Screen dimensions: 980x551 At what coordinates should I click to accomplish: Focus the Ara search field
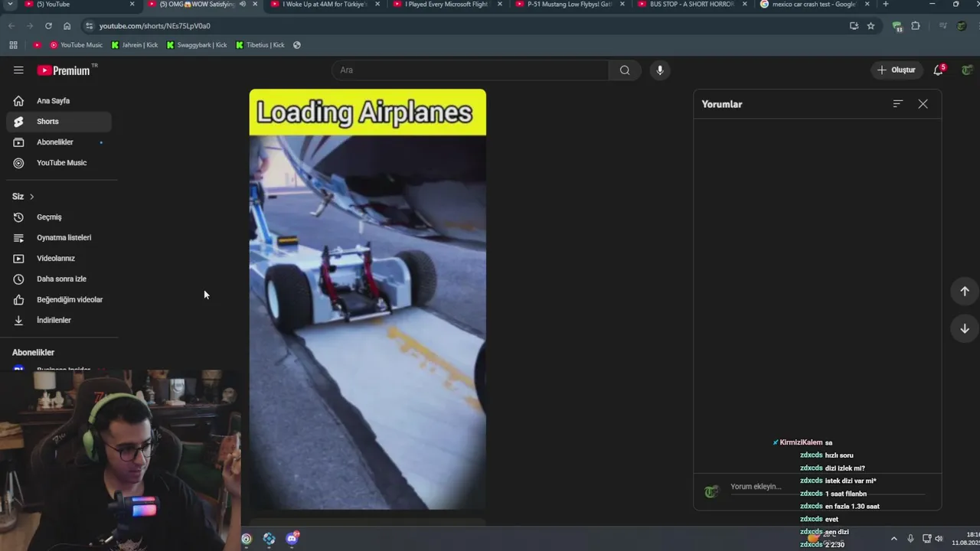(471, 70)
